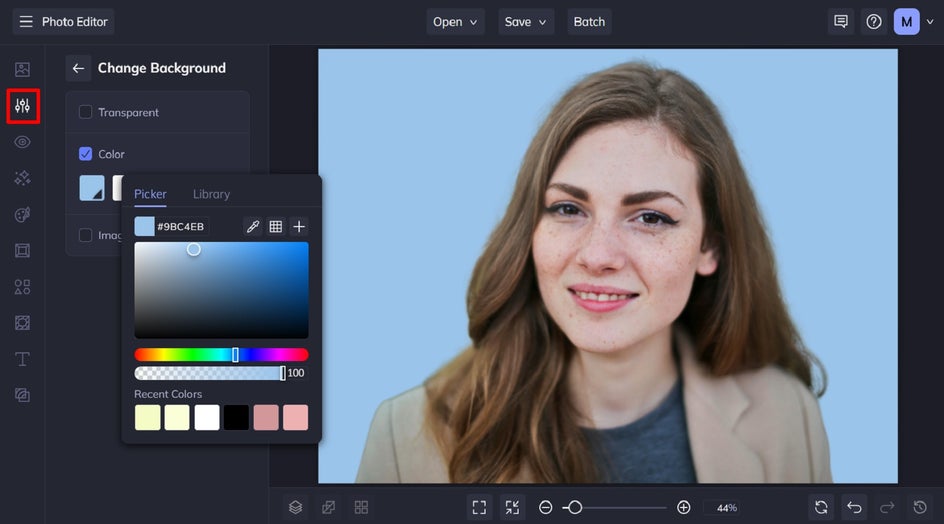Open the Layers panel icon

pos(295,507)
